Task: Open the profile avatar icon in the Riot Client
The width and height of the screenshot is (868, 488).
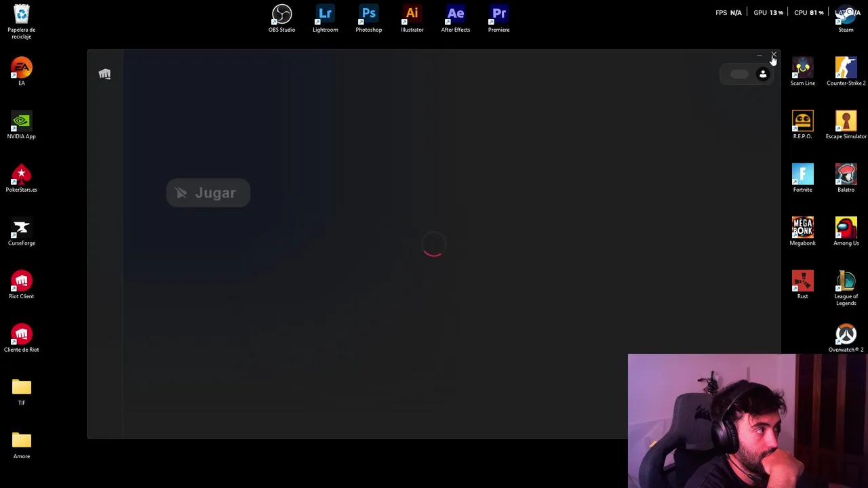Action: coord(763,75)
